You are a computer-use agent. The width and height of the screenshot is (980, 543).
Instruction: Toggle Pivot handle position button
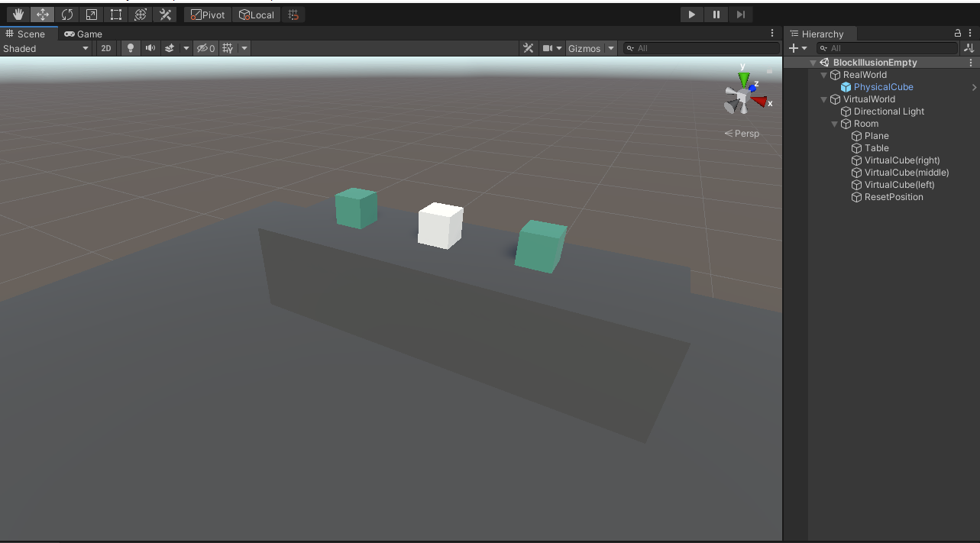208,15
